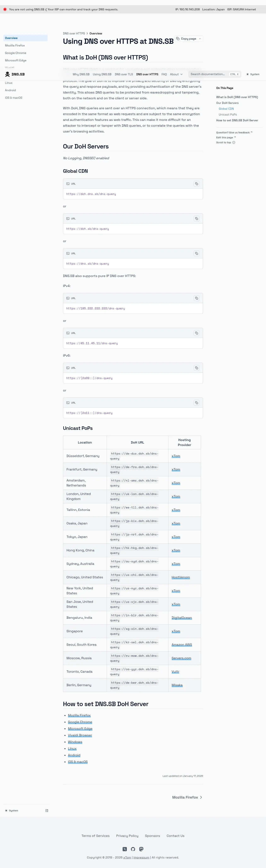Image resolution: width=266 pixels, height=868 pixels.
Task: Select Overview in the left sidebar
Action: tap(25, 38)
